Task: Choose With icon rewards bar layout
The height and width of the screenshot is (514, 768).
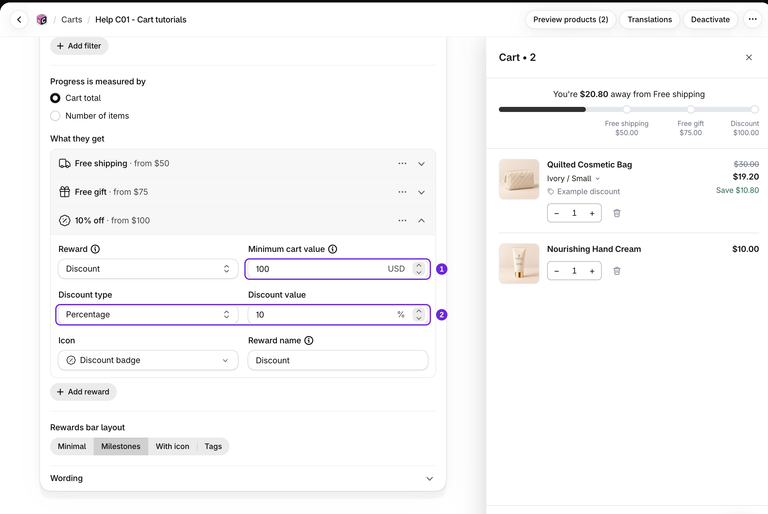Action: point(172,446)
